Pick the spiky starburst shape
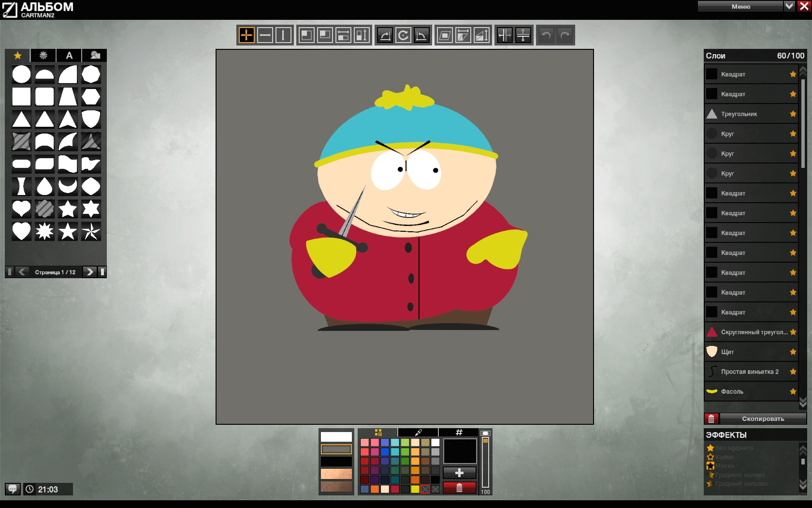Image resolution: width=812 pixels, height=508 pixels. [x=44, y=231]
